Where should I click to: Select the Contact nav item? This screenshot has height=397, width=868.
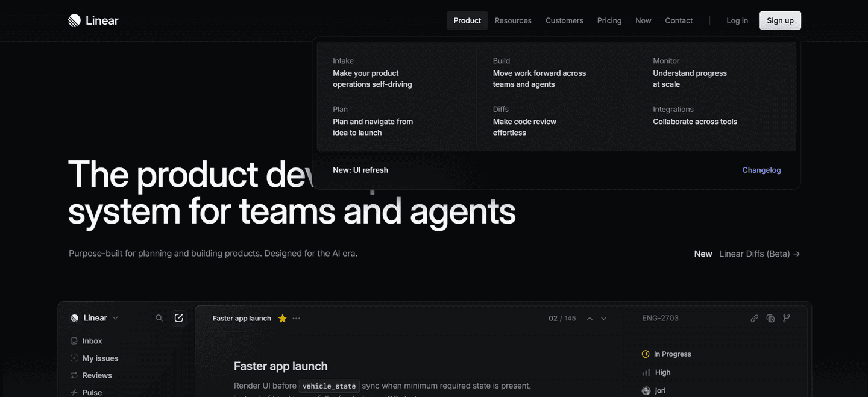679,20
